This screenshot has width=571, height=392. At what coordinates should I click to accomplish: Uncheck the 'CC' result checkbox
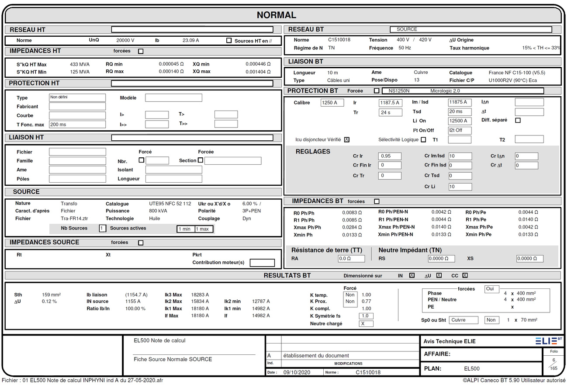(x=465, y=275)
